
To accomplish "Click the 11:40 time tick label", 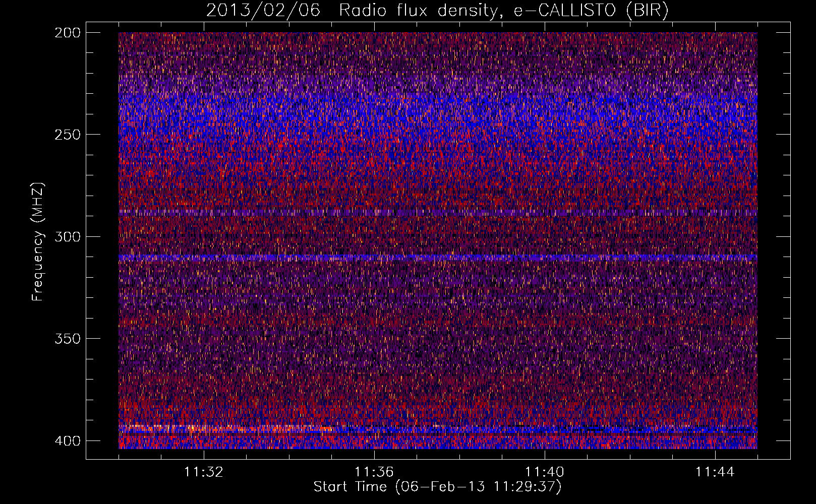I will pos(545,472).
